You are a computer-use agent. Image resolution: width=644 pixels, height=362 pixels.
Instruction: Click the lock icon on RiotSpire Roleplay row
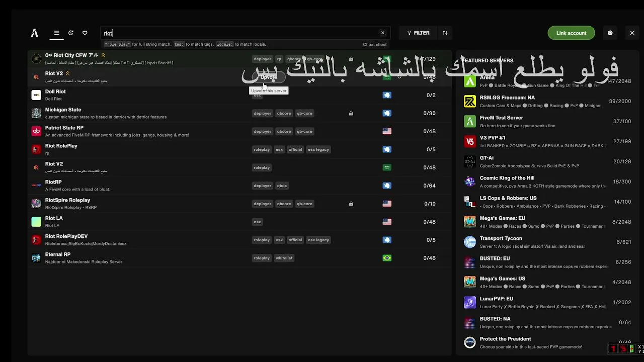351,204
